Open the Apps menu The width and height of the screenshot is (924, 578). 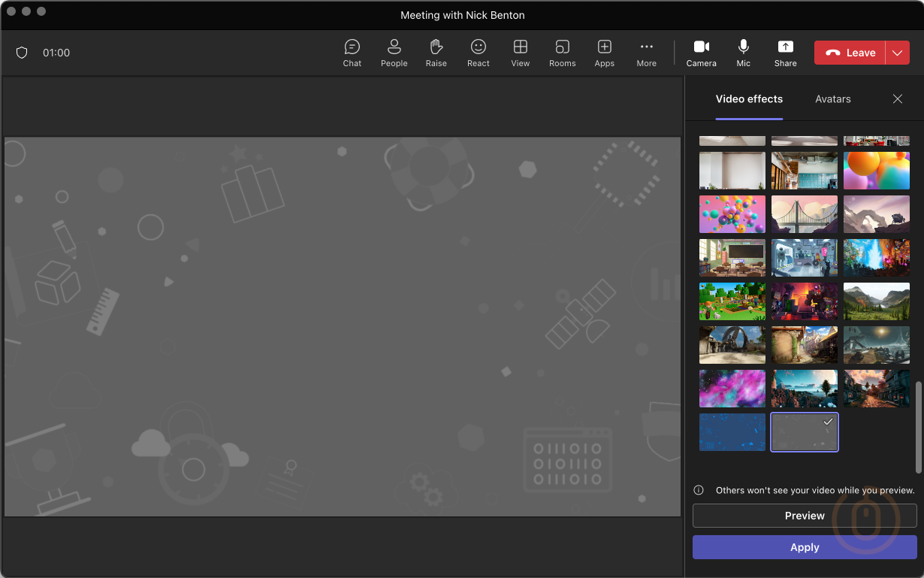click(604, 53)
